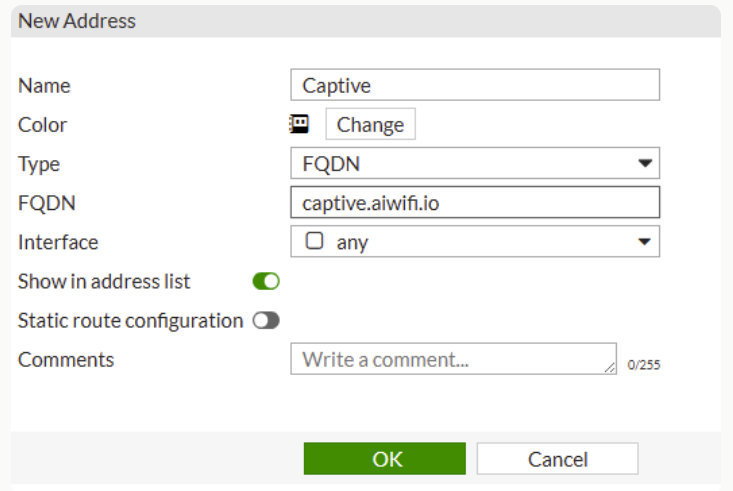Viewport: 733px width, 491px height.
Task: Open the Interface dropdown showing any
Action: [474, 241]
